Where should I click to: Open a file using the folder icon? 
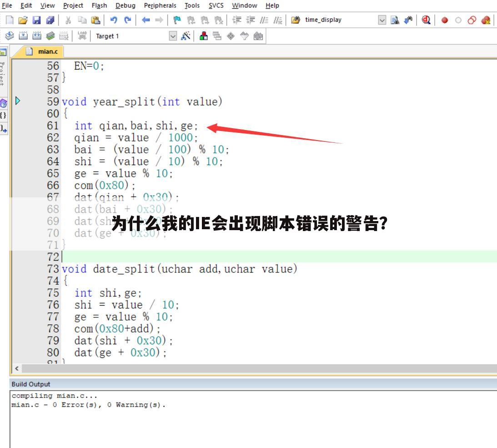pos(23,20)
